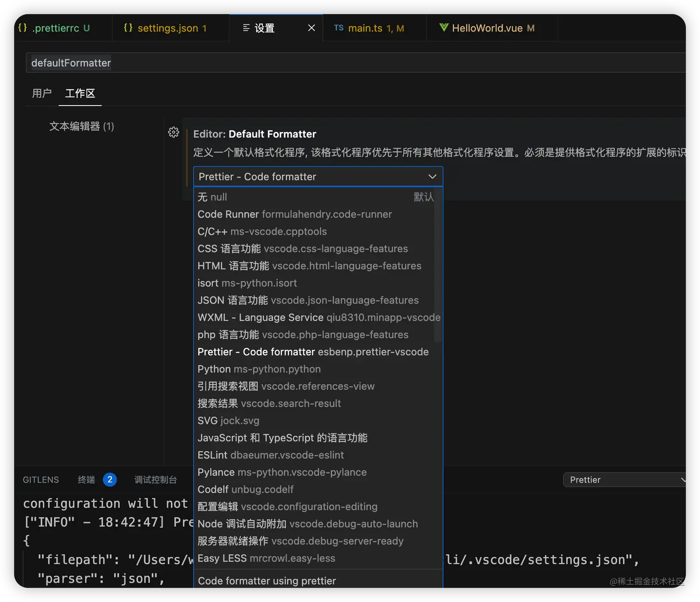Close the 设置 tab
700x602 pixels.
point(312,28)
